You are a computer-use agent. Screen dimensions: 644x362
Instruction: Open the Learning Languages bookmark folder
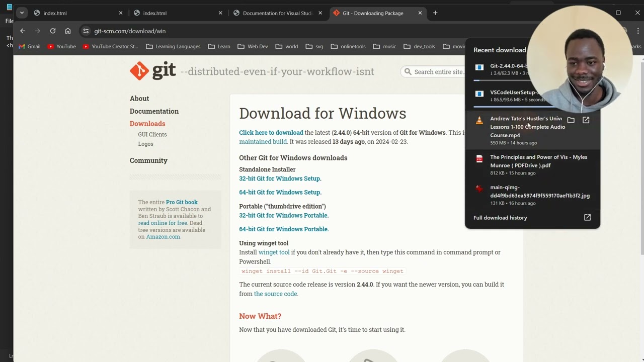tap(173, 46)
